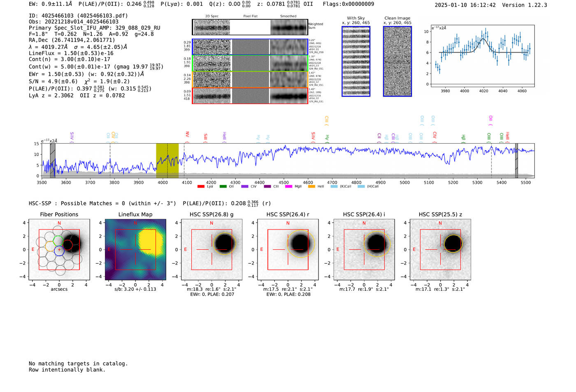Select the RA,Dec coordinates text
The height and width of the screenshot is (392, 576).
click(72, 40)
